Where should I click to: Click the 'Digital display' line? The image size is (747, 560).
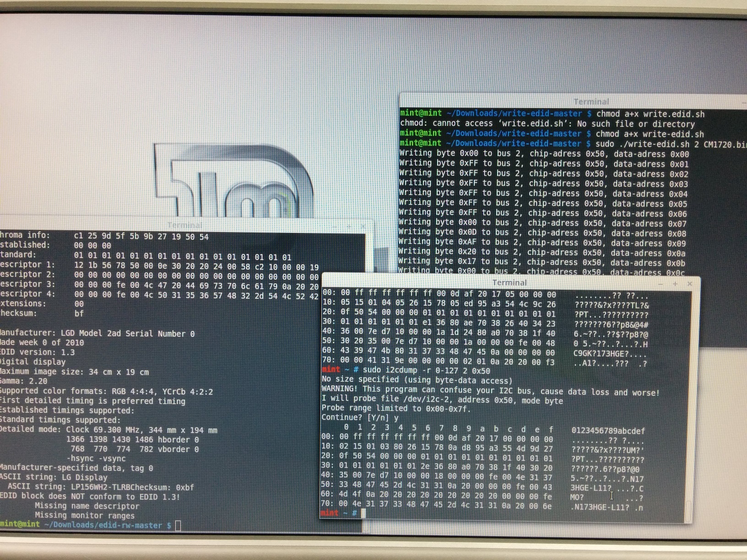pyautogui.click(x=32, y=362)
